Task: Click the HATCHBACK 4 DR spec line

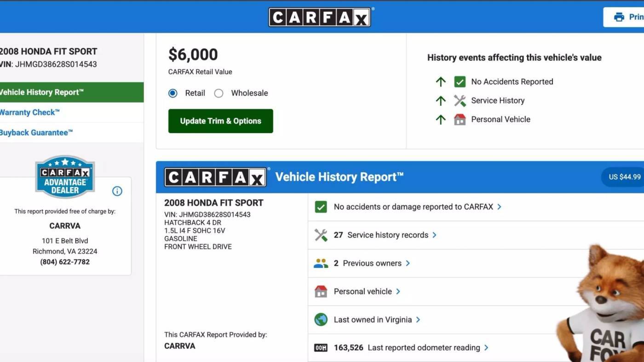Action: 193,223
